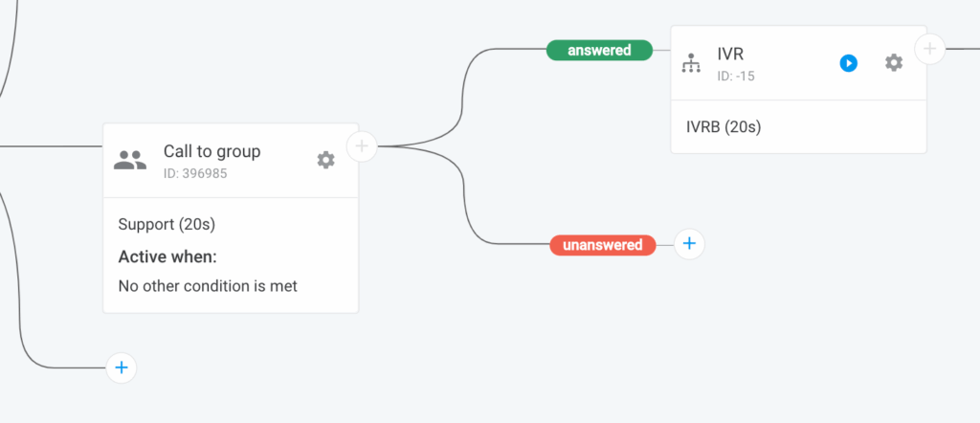Click the plus connector on IVR node
Viewport: 980px width, 423px height.
point(929,47)
